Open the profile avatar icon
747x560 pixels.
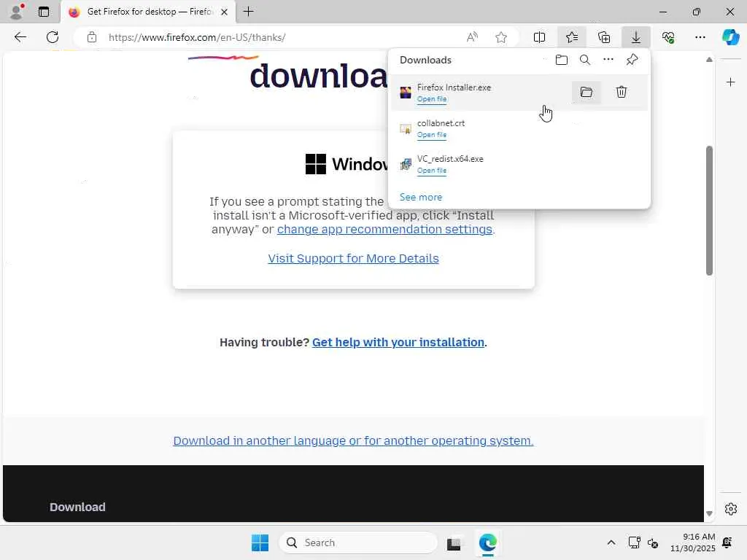coord(17,12)
